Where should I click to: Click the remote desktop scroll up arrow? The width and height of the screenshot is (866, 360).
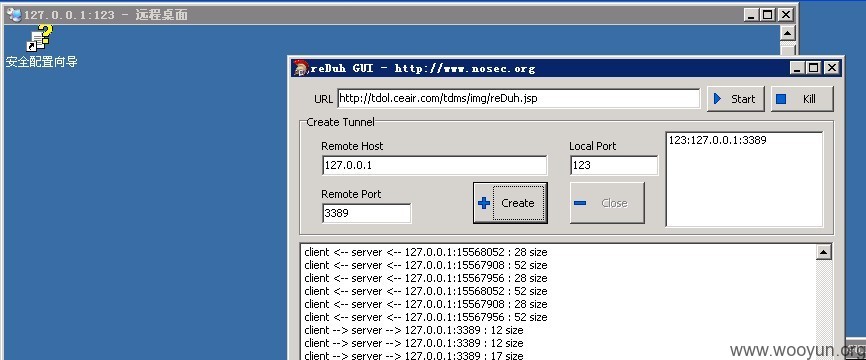(788, 33)
